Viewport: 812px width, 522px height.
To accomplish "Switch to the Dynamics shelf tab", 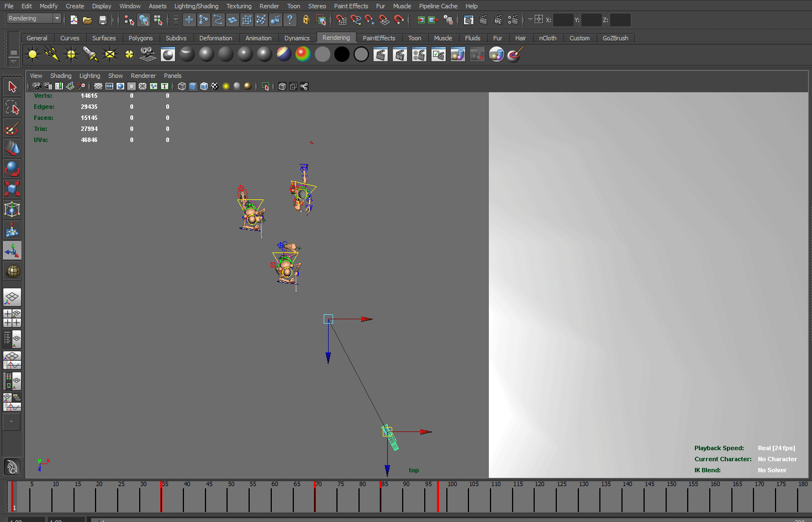I will click(297, 38).
